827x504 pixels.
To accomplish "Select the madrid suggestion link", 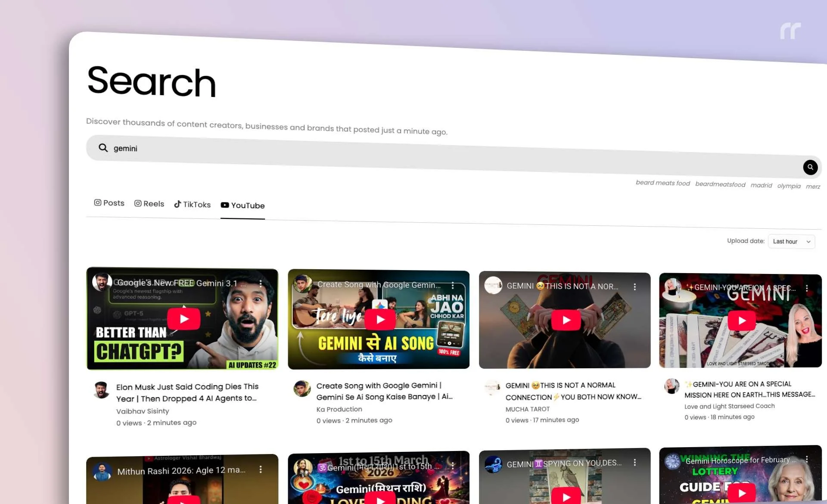I will pos(761,185).
